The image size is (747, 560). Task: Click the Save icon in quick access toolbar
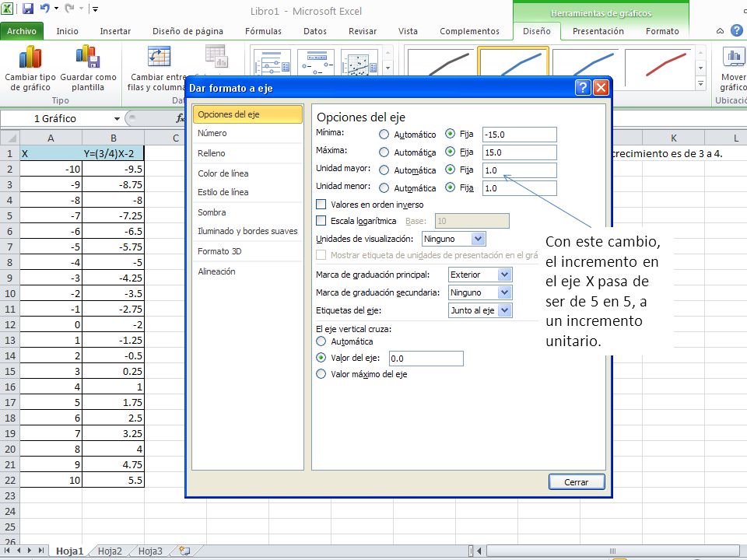(28, 8)
